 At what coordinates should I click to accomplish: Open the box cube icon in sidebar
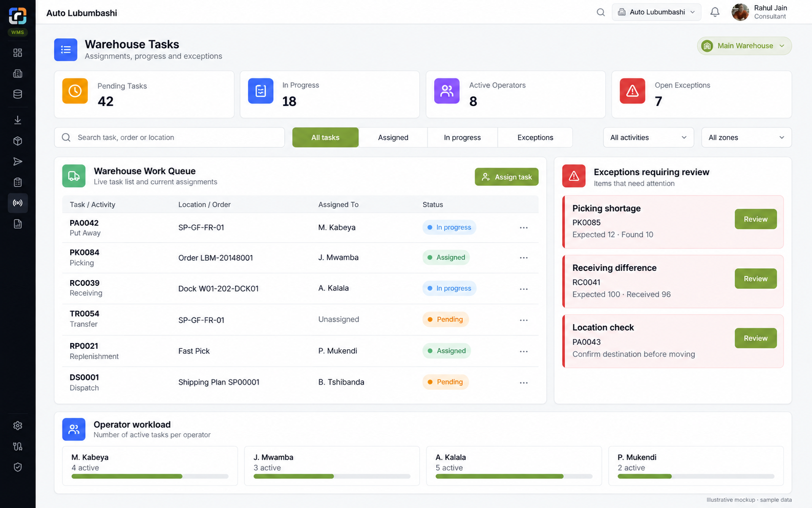coord(17,141)
